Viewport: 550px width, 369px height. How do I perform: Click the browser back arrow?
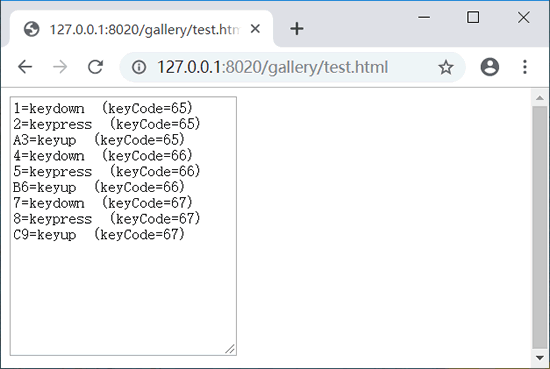tap(25, 67)
